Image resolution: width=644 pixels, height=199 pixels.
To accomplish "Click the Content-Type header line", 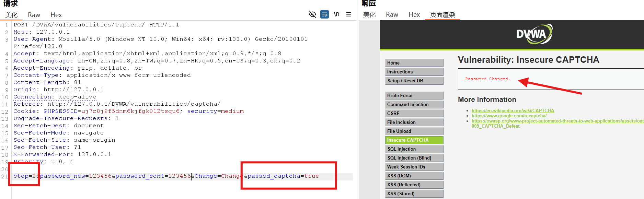I will tap(102, 75).
